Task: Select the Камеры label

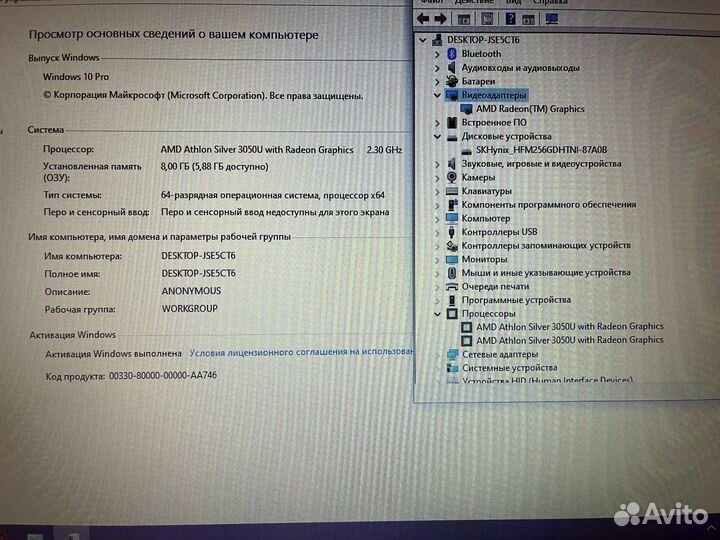Action: pyautogui.click(x=478, y=177)
